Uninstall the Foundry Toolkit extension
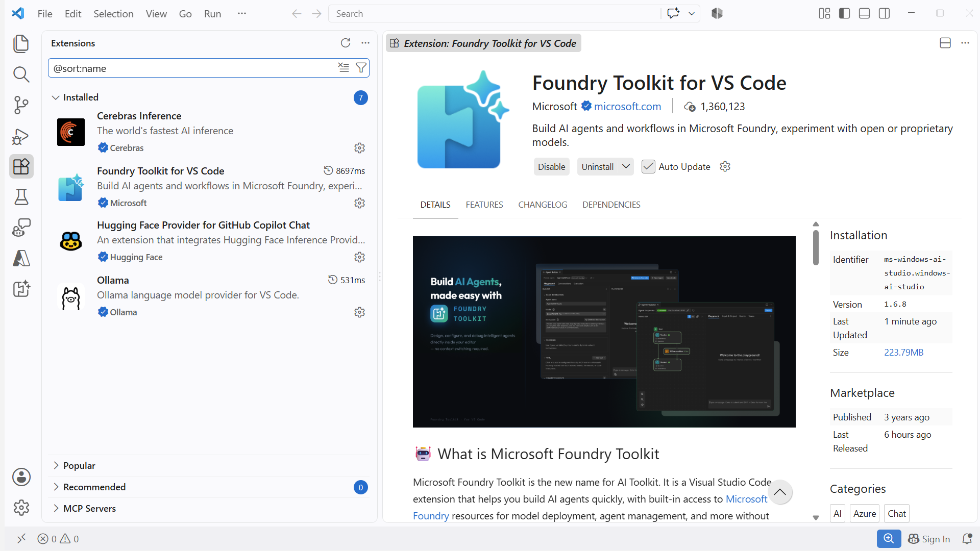980x551 pixels. 598,167
